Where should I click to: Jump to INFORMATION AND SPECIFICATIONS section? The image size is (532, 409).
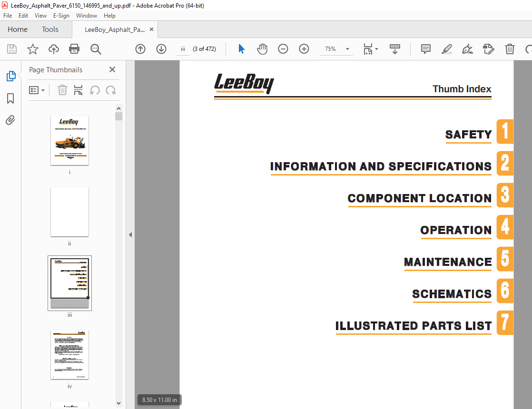381,166
